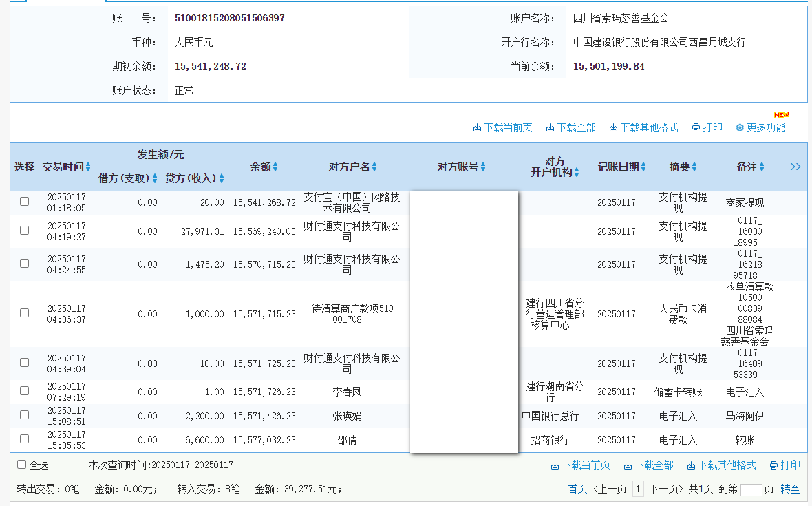This screenshot has height=506, width=812.
Task: Click balance 15,577,032.23 in last row
Action: tap(264, 440)
